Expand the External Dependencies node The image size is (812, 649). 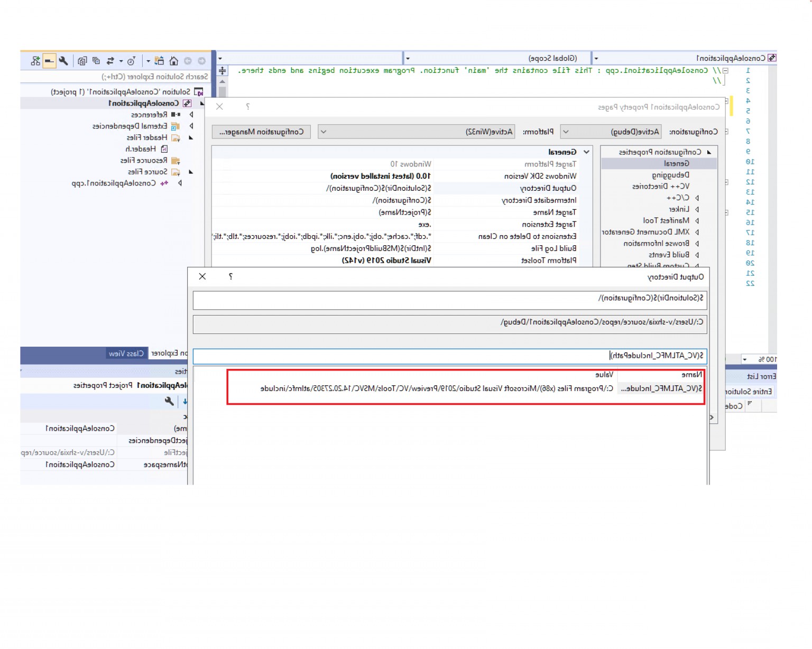(x=191, y=126)
